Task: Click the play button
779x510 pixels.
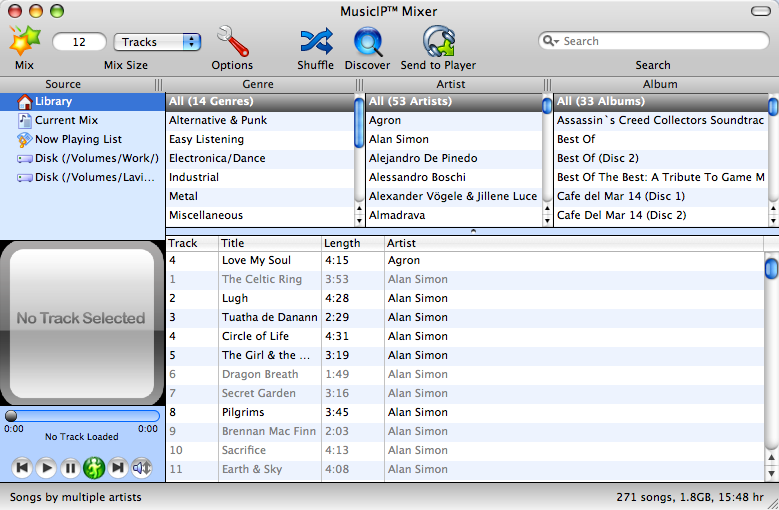Action: tap(46, 468)
